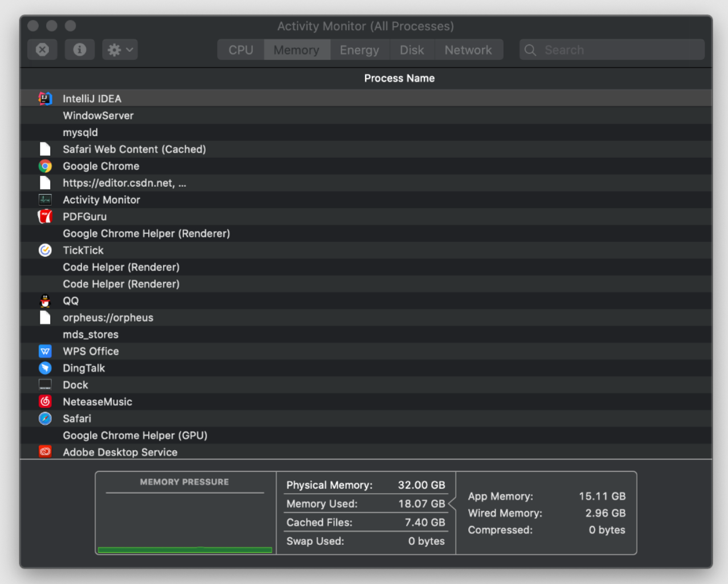The height and width of the screenshot is (584, 728).
Task: Click the Dock process icon
Action: pos(45,385)
